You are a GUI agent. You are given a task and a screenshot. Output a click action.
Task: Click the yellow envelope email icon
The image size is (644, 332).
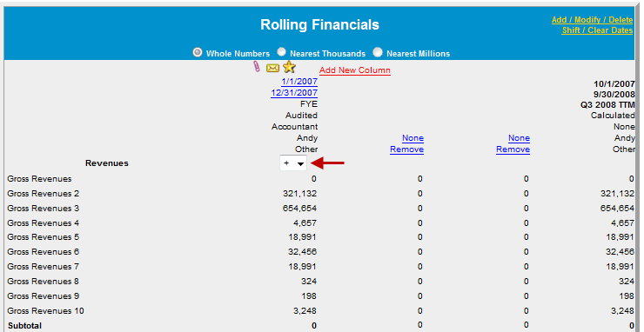(272, 68)
